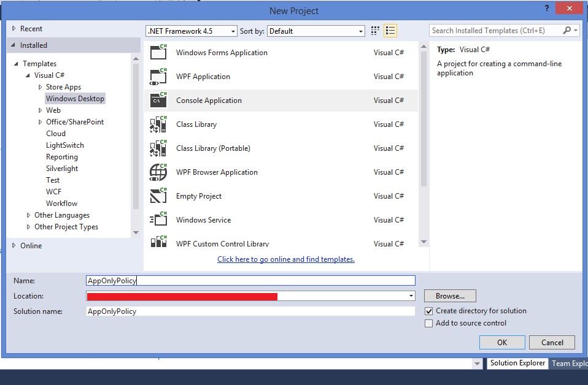Viewport: 588px width, 385px height.
Task: Click the Cancel button
Action: point(552,342)
